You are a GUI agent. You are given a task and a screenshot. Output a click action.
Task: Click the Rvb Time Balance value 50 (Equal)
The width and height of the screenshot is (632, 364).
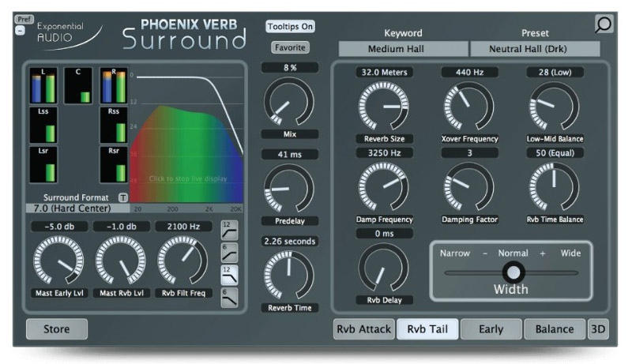(555, 153)
